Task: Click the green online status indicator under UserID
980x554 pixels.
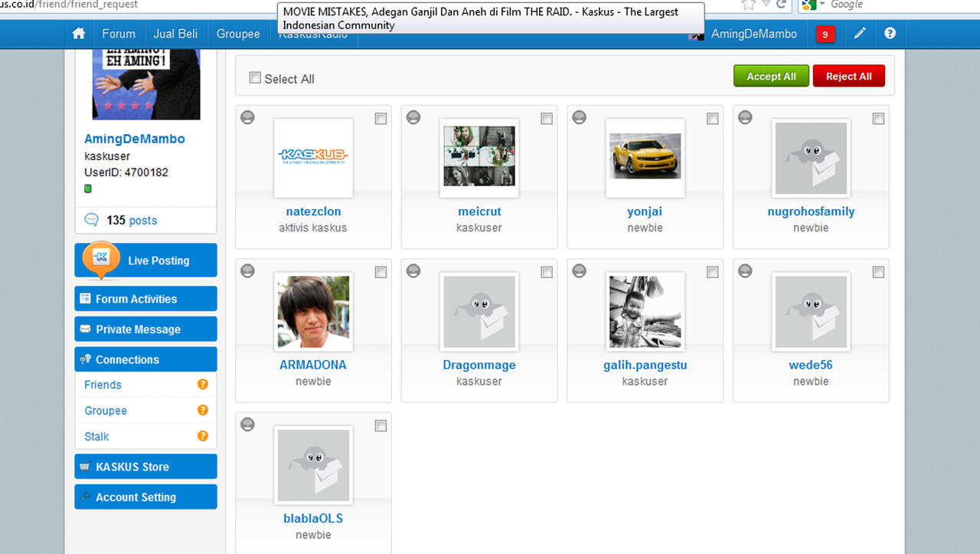Action: 88,188
